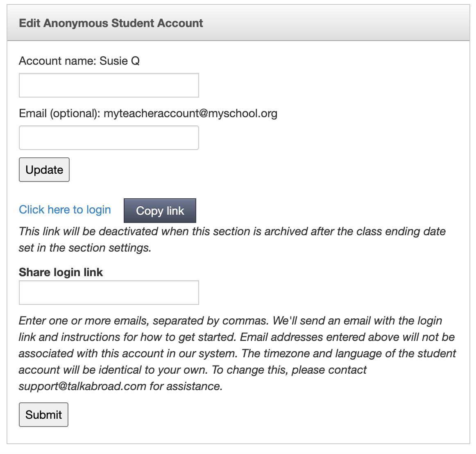Click the link deactivation notice text
Screen dimensions: 476x454
coord(232,232)
